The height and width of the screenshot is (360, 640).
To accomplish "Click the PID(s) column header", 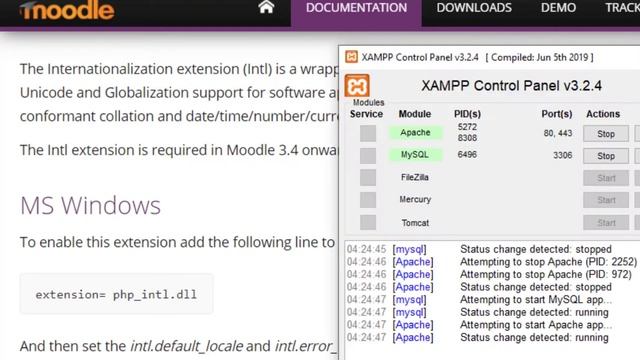I will click(467, 114).
